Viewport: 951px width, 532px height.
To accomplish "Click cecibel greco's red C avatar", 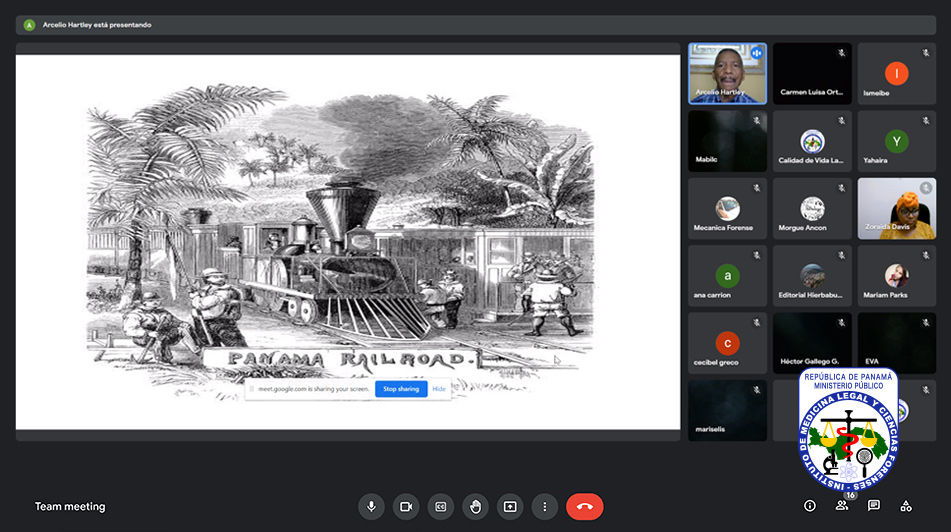I will tap(727, 343).
